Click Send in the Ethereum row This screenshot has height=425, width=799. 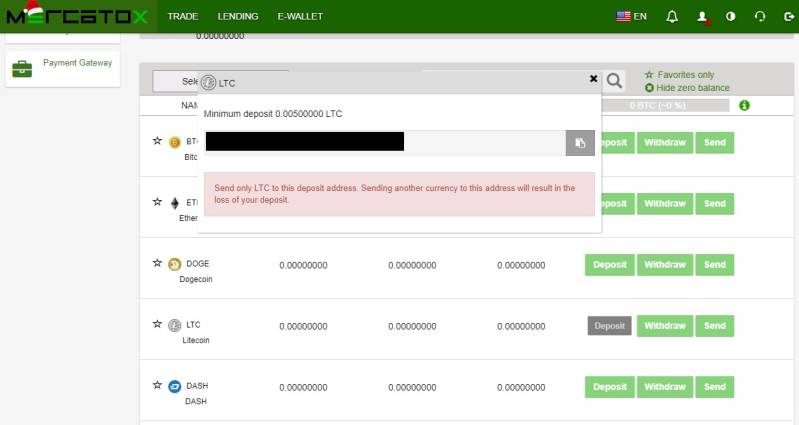coord(714,204)
